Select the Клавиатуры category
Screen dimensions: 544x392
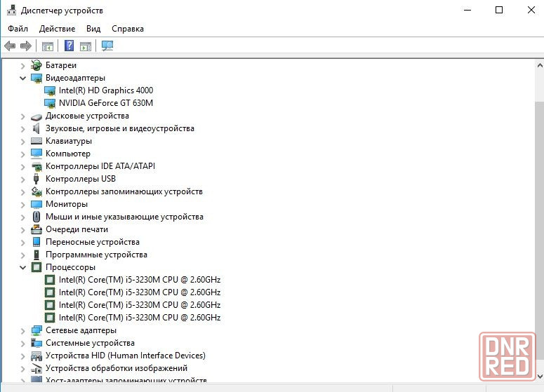(69, 141)
